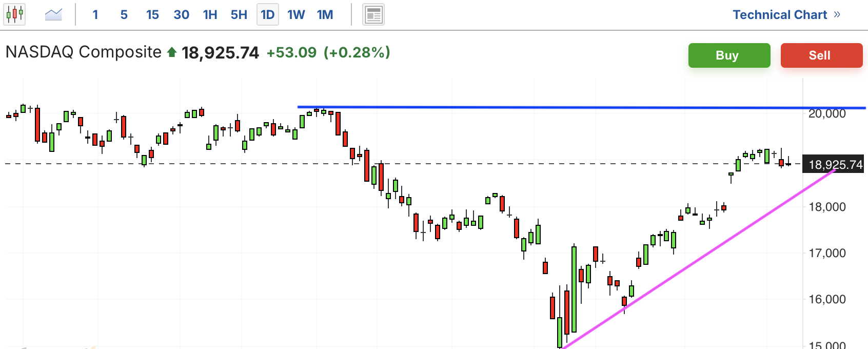This screenshot has height=349, width=868.
Task: Click the 17,000 price axis label
Action: [x=827, y=253]
